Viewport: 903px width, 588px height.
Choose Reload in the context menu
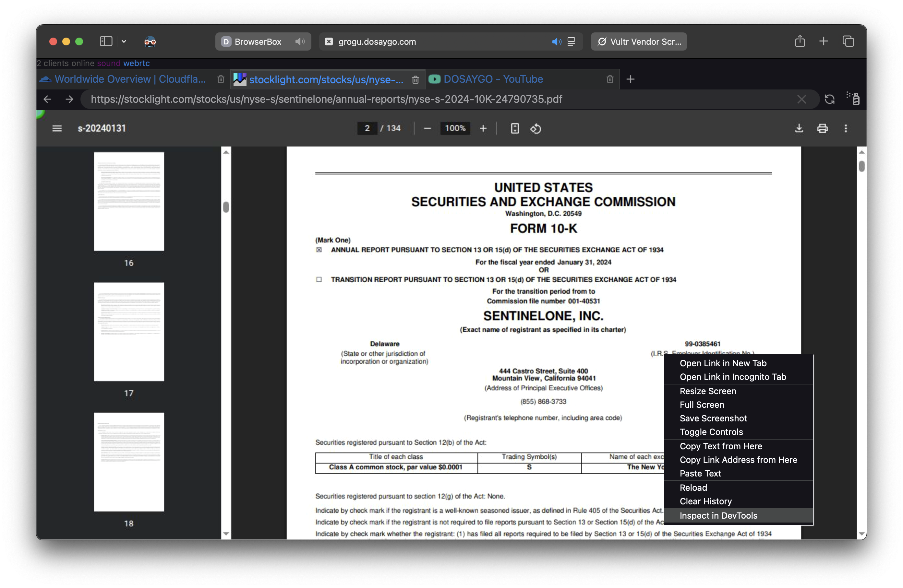739,488
